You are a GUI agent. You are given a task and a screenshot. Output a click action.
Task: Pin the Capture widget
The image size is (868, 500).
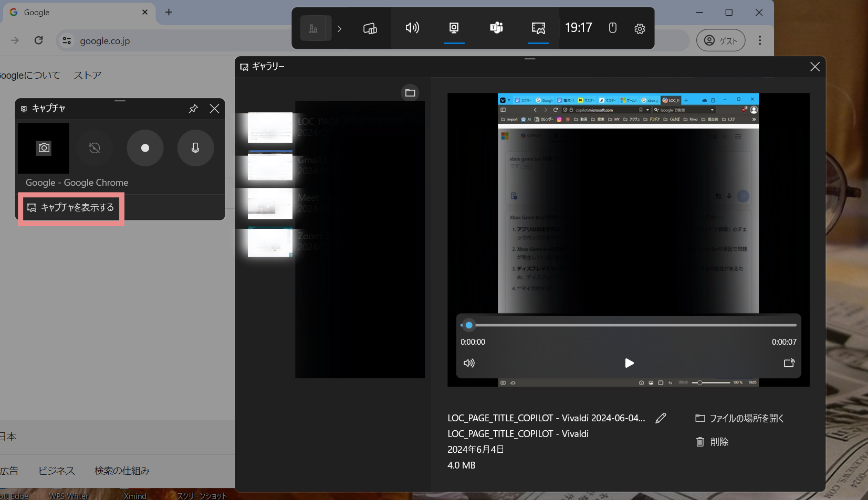coord(193,109)
